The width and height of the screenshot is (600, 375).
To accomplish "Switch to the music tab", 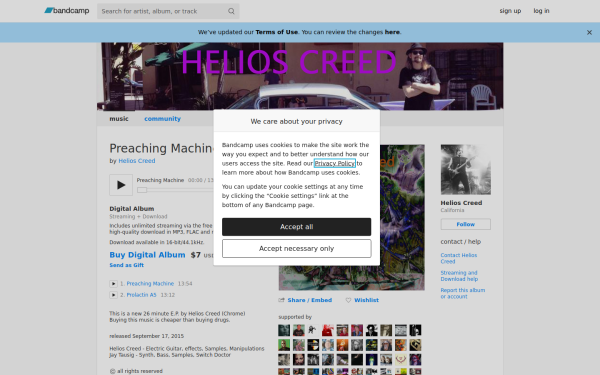I will click(119, 119).
